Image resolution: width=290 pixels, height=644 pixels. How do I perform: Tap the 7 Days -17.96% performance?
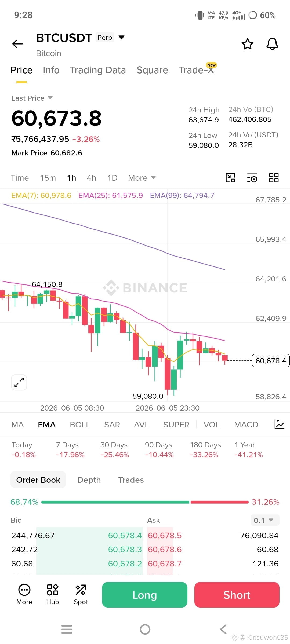pyautogui.click(x=70, y=449)
